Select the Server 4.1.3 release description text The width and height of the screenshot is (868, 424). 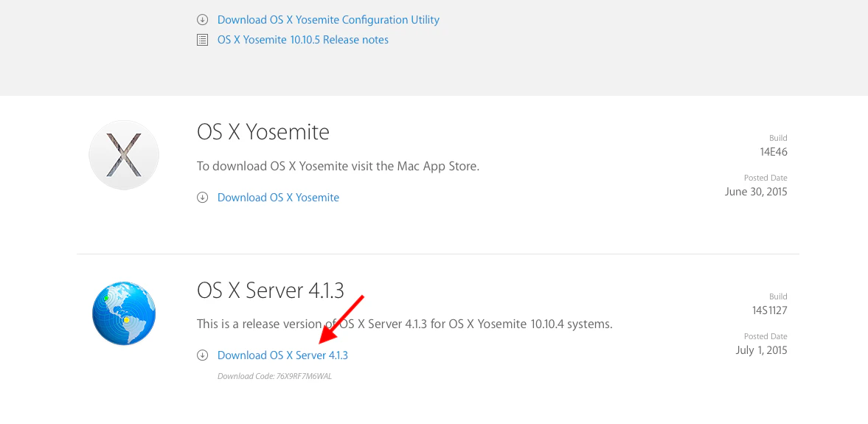tap(405, 324)
